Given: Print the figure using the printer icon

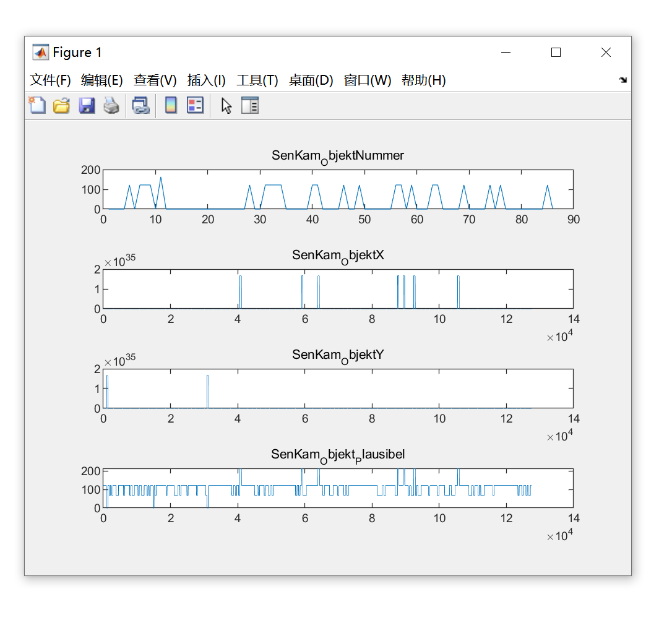Looking at the screenshot, I should coord(111,105).
